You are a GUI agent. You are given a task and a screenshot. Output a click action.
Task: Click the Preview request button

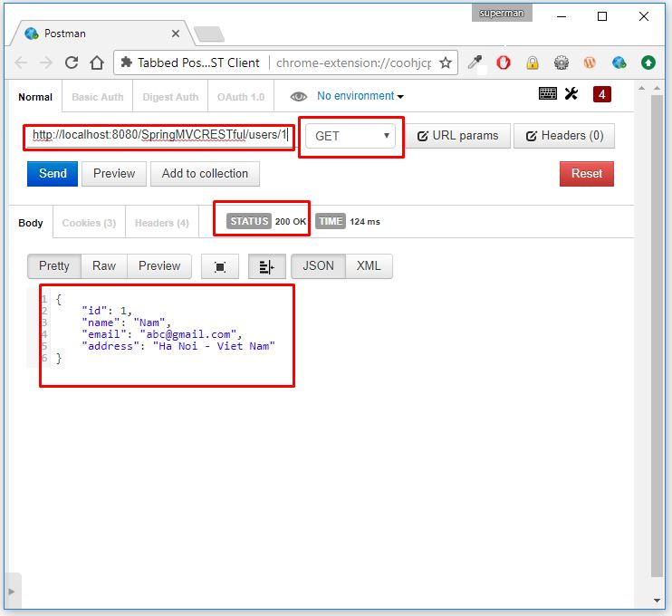click(114, 174)
